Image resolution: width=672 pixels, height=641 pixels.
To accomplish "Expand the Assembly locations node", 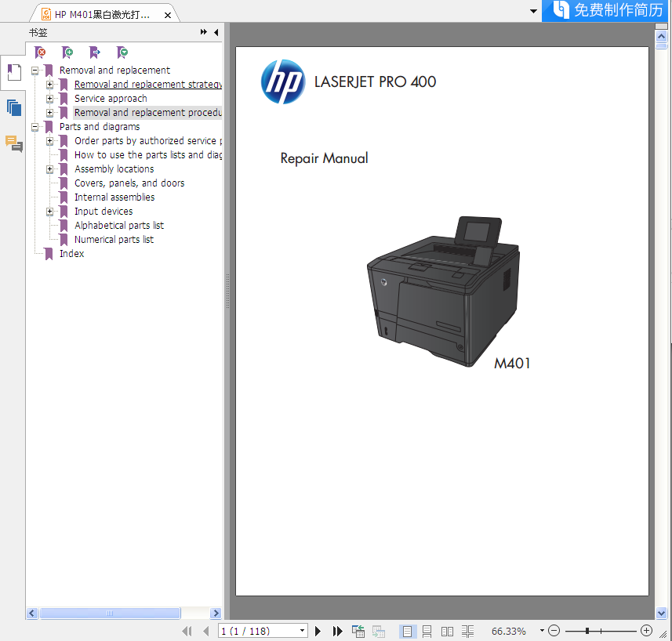I will [x=49, y=169].
